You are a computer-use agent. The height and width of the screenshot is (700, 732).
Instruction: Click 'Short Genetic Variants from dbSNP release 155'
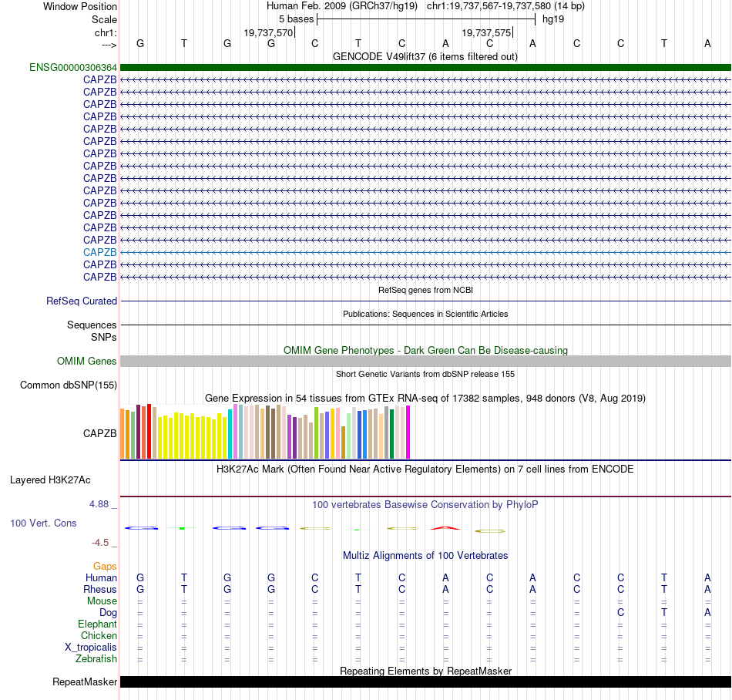pos(425,374)
